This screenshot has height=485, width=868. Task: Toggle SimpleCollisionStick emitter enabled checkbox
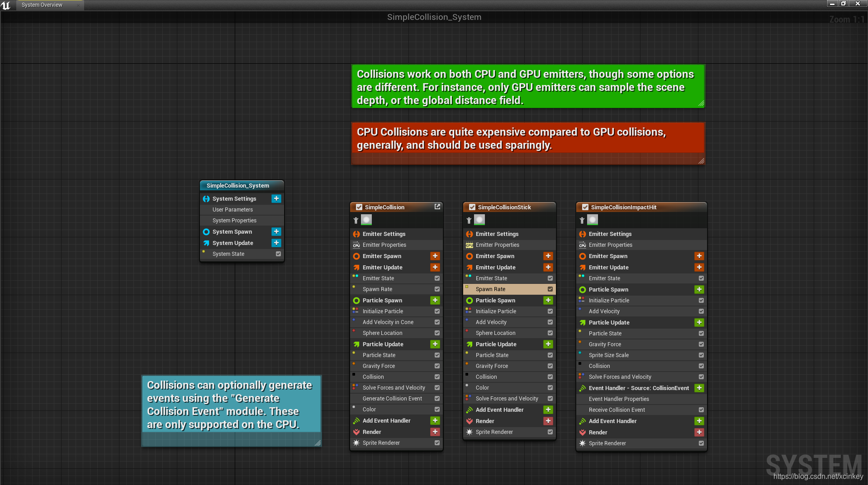point(472,207)
